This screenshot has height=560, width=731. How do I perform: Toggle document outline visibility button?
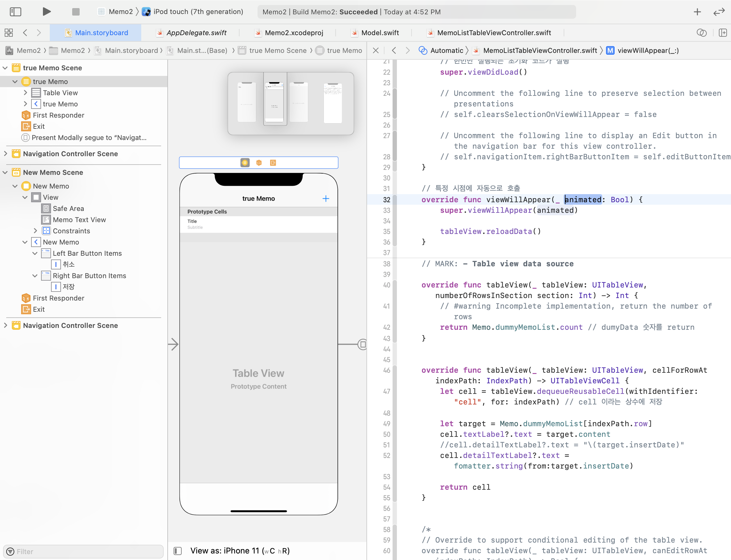click(x=178, y=551)
